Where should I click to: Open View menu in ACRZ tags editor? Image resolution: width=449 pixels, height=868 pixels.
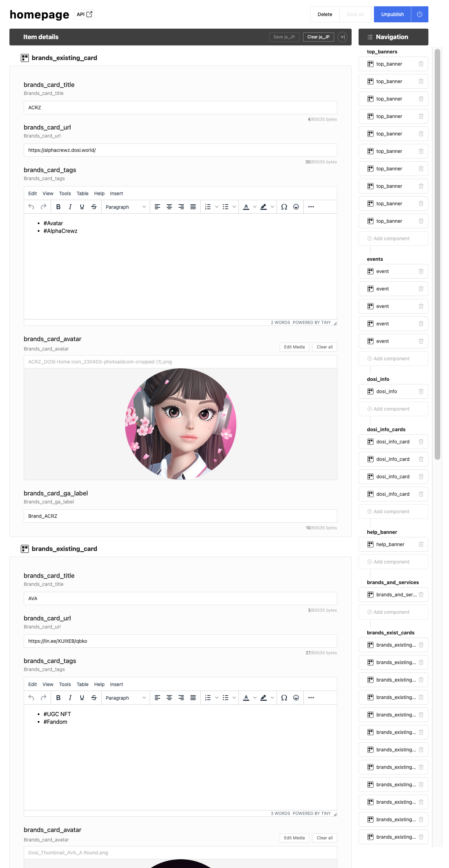pyautogui.click(x=48, y=193)
